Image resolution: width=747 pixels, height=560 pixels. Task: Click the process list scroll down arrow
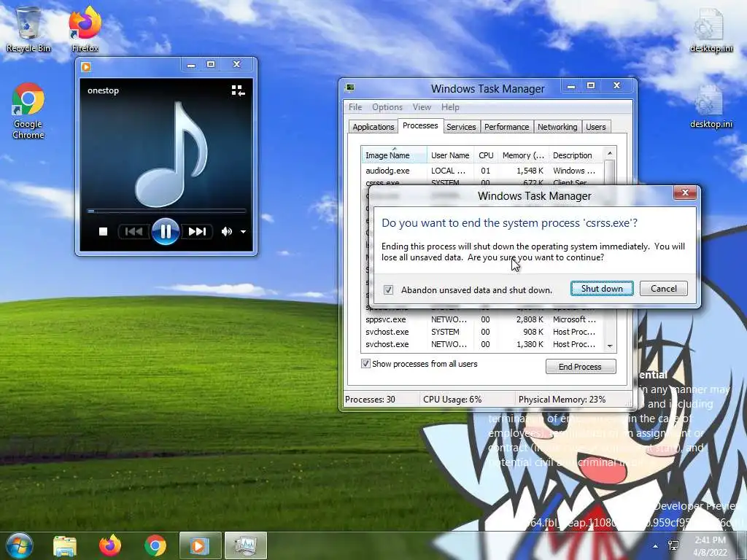(610, 346)
